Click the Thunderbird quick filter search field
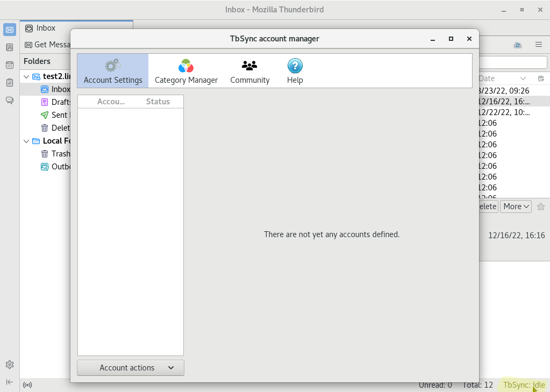Screen dimensions: 550x392 click(x=513, y=62)
